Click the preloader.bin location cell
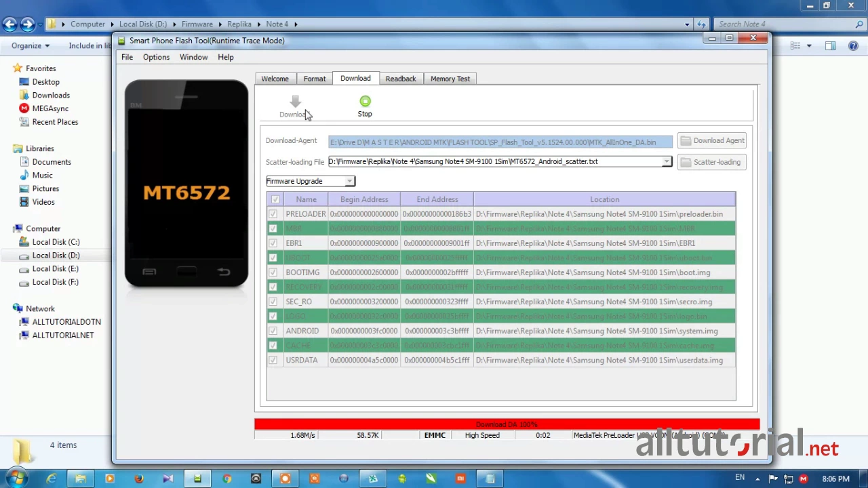The image size is (868, 488). click(604, 214)
